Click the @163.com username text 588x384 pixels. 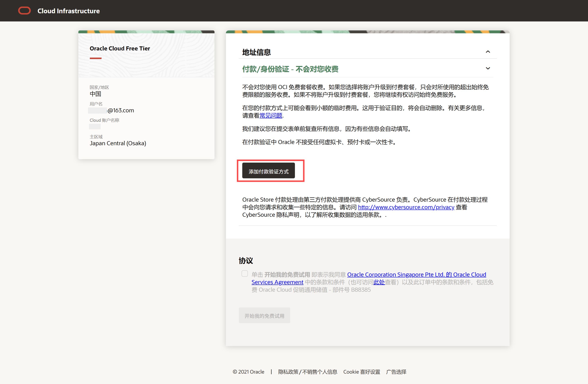point(121,110)
